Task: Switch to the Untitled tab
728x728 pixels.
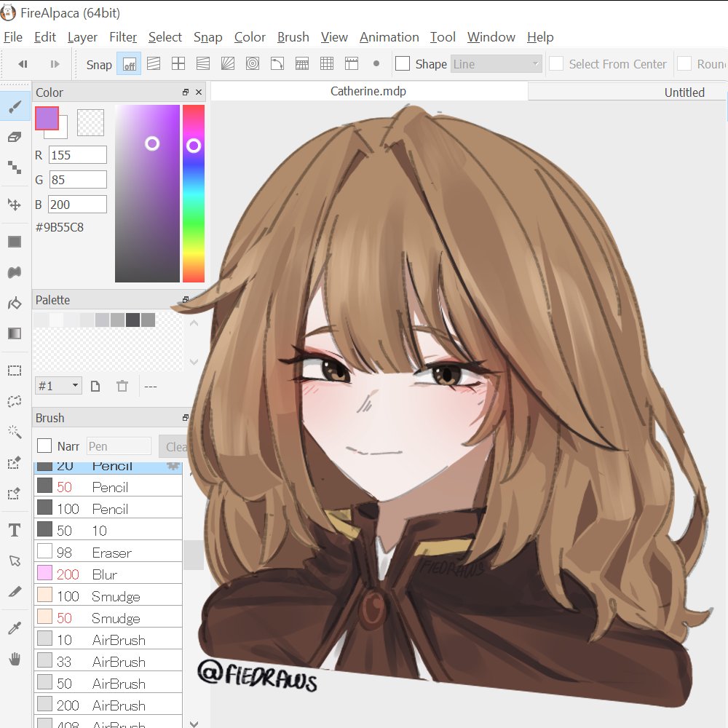Action: [x=684, y=92]
